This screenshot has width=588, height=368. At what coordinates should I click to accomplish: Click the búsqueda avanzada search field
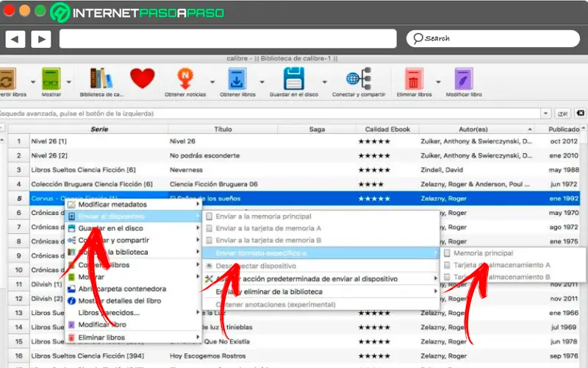269,113
